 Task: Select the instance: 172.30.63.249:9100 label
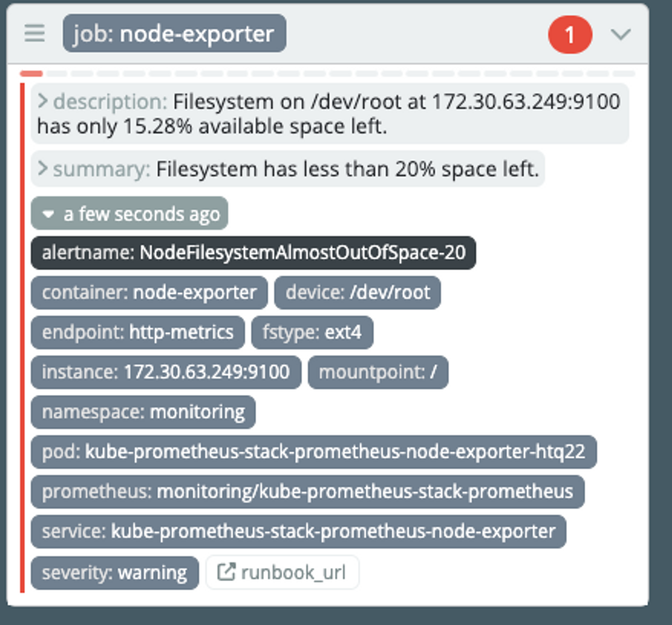click(x=166, y=372)
